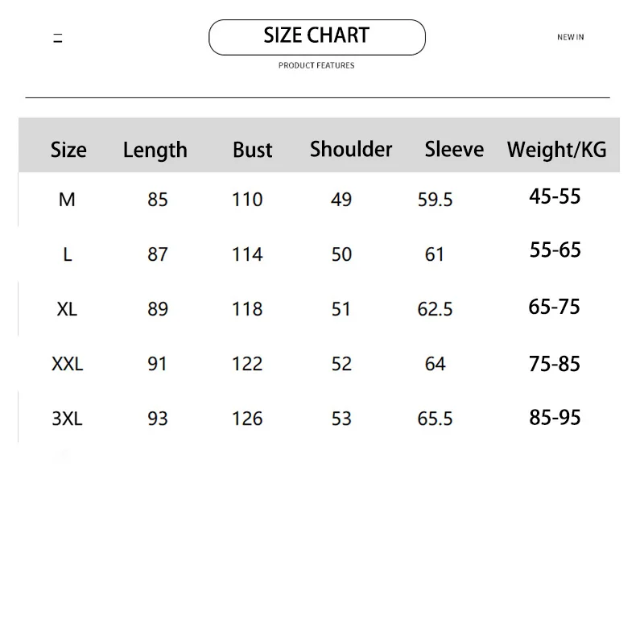Click the 45-55 weight value

tap(555, 196)
